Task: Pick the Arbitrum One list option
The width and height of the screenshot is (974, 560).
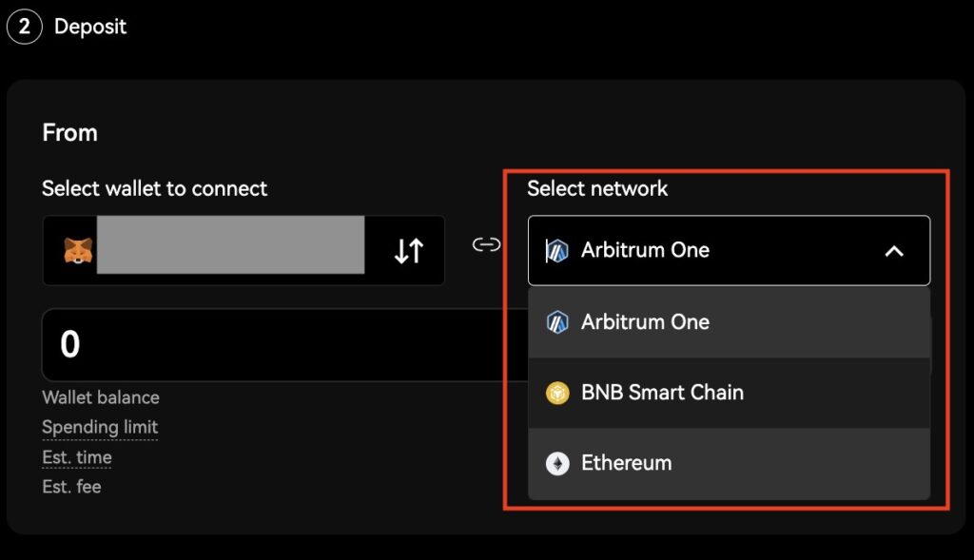Action: [x=645, y=322]
